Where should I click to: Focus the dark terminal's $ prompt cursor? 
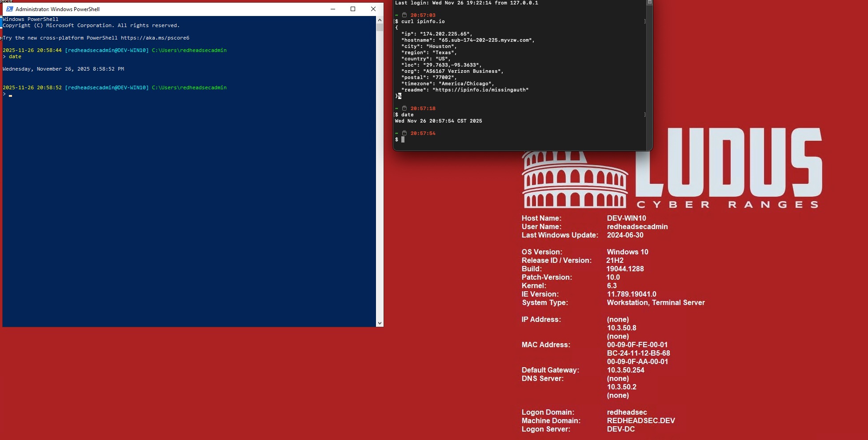(403, 140)
